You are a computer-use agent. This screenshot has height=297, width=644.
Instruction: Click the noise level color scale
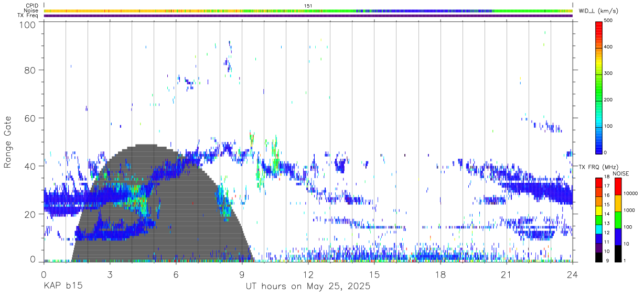pyautogui.click(x=618, y=219)
